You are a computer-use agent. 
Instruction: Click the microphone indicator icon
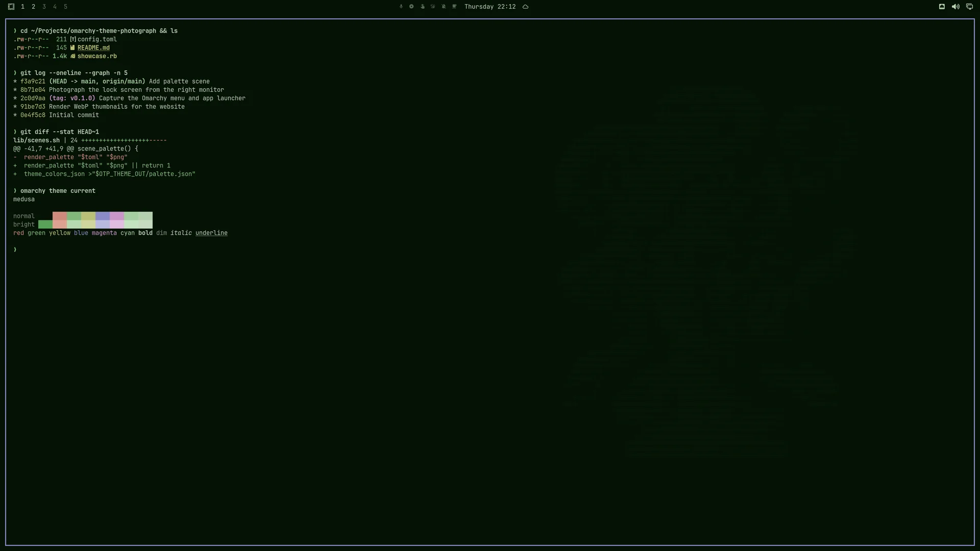coord(401,7)
